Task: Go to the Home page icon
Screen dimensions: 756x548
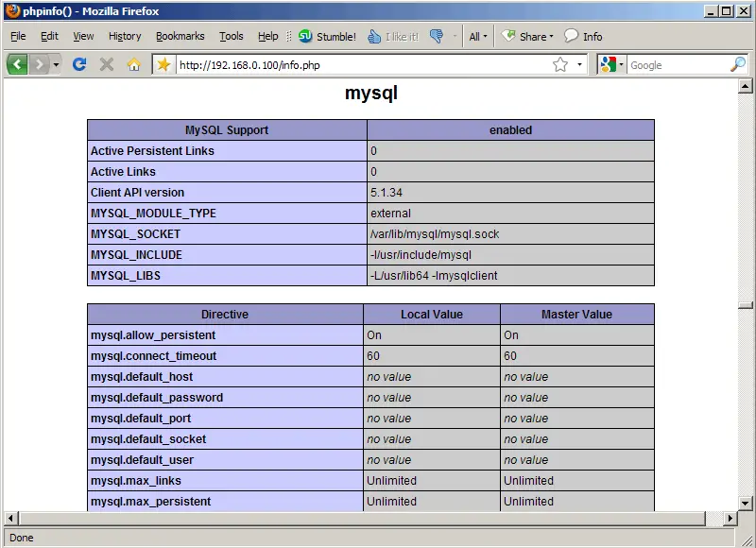Action: point(133,64)
